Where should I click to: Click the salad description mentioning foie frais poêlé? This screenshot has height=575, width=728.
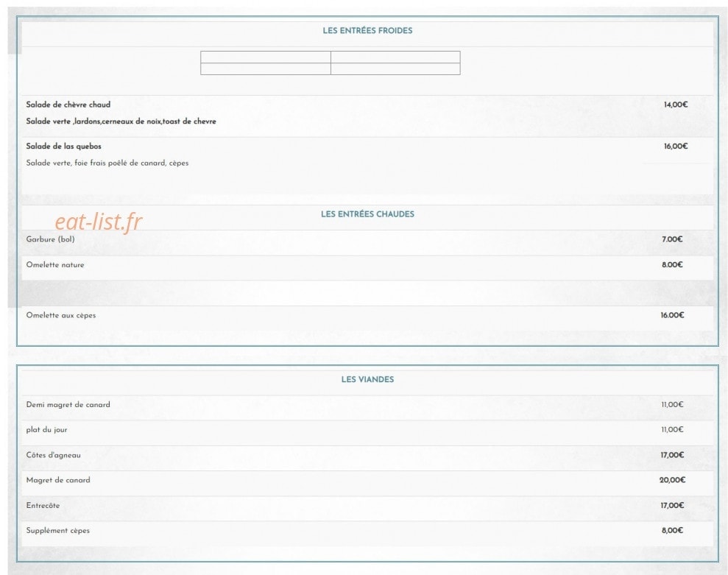click(x=107, y=163)
